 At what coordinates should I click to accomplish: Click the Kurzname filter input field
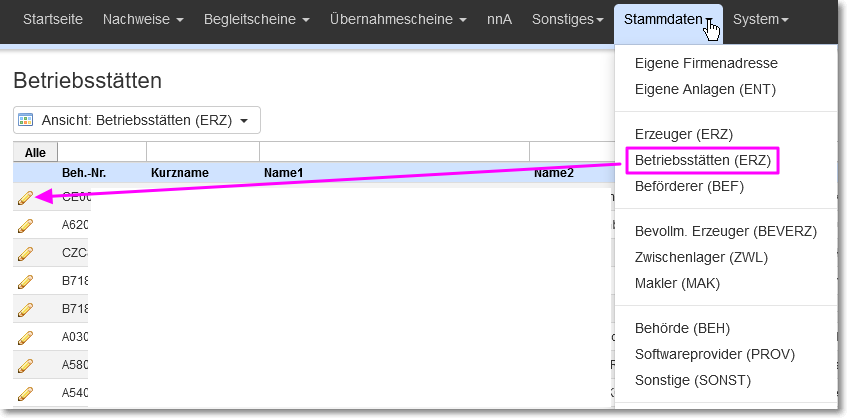point(203,152)
